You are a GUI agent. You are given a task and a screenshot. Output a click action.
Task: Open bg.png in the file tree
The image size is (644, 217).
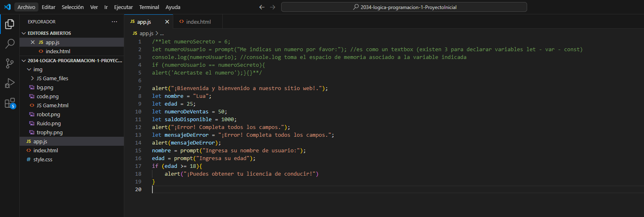72,87
